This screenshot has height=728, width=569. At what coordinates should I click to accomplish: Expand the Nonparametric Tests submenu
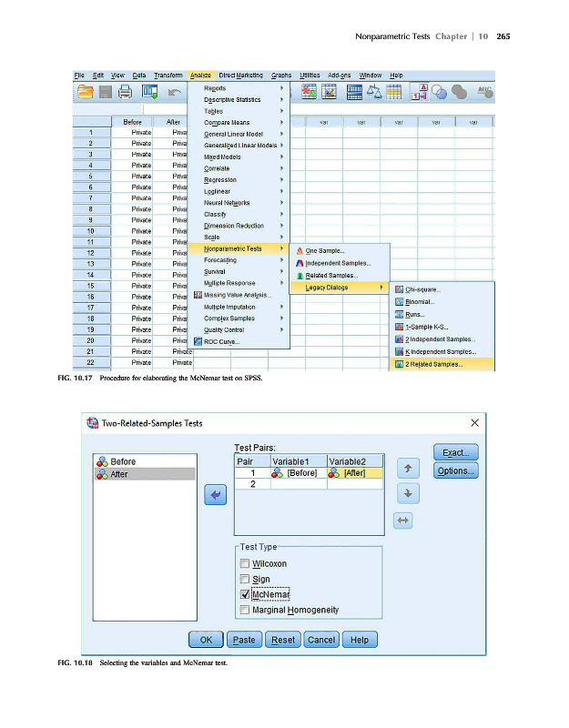click(x=239, y=248)
